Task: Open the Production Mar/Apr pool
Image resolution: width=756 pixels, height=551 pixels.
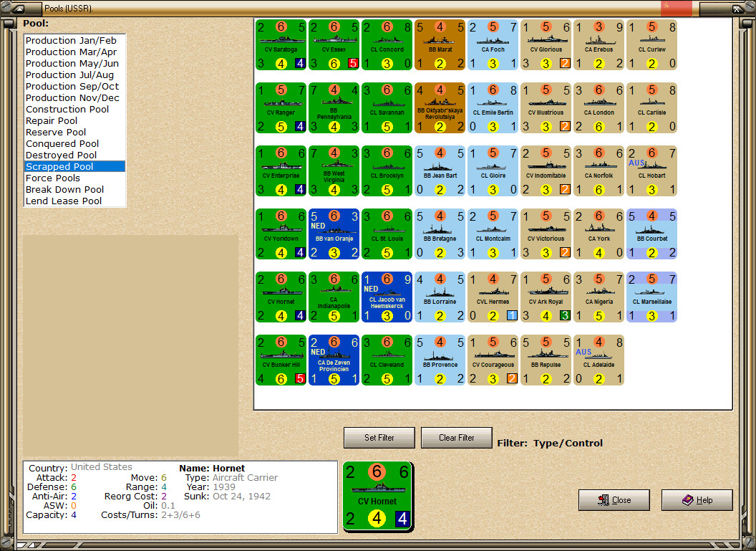Action: (x=74, y=52)
